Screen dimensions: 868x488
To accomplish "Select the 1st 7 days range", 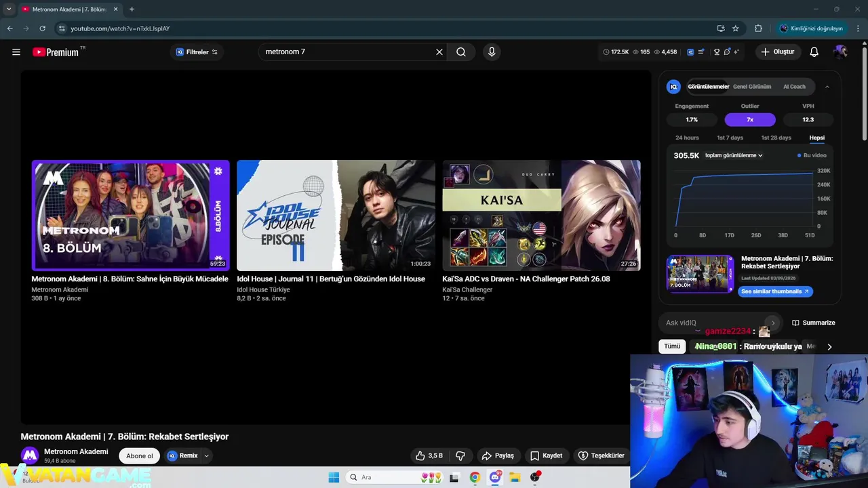I will [x=730, y=138].
